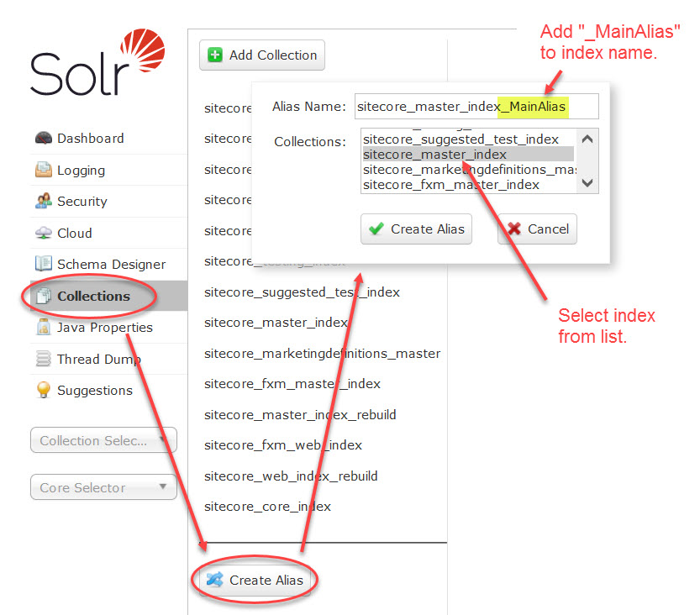Open sitecore_marketingdefinitions_master in the main collection list

coord(323,354)
